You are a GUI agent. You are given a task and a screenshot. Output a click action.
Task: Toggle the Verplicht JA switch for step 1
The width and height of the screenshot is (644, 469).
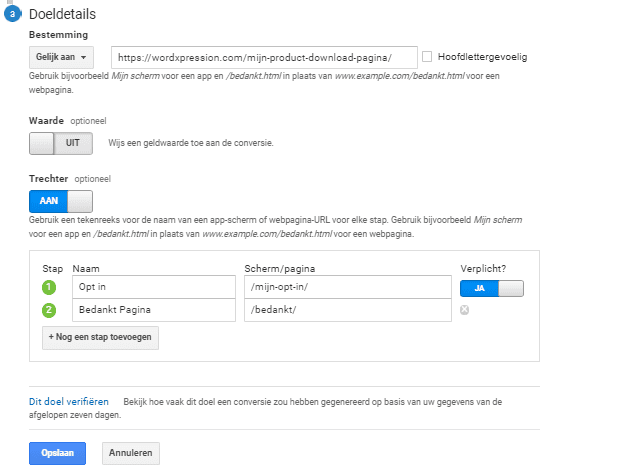tap(492, 288)
